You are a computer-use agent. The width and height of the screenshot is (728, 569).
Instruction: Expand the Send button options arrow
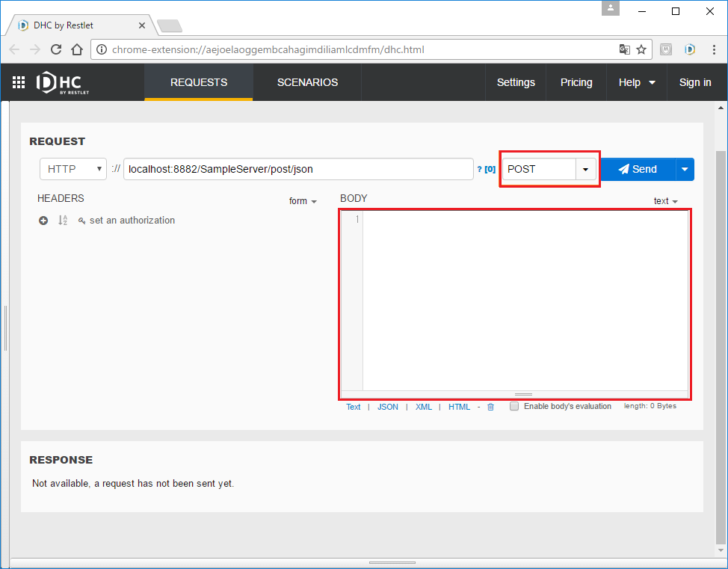click(685, 170)
